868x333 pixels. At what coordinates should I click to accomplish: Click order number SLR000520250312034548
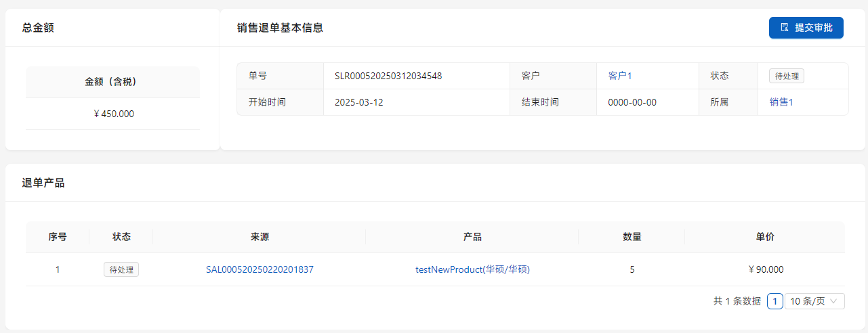pyautogui.click(x=388, y=76)
